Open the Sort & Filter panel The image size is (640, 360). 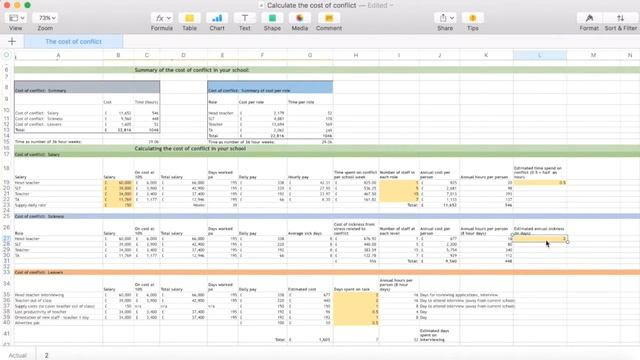tap(620, 18)
